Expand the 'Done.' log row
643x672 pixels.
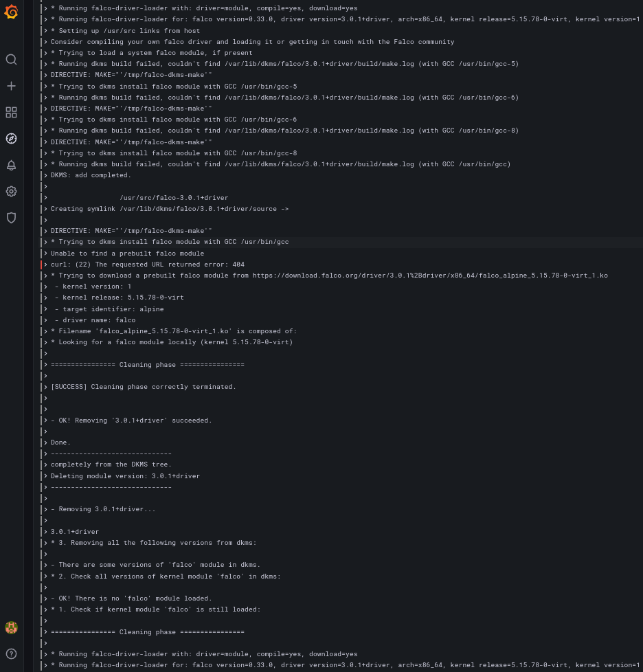tap(45, 442)
